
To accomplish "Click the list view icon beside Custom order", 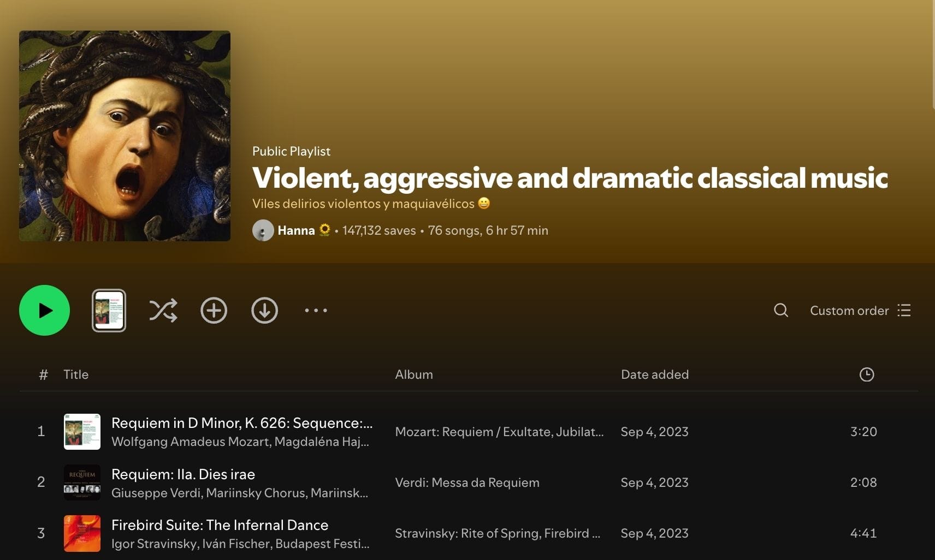I will click(904, 310).
